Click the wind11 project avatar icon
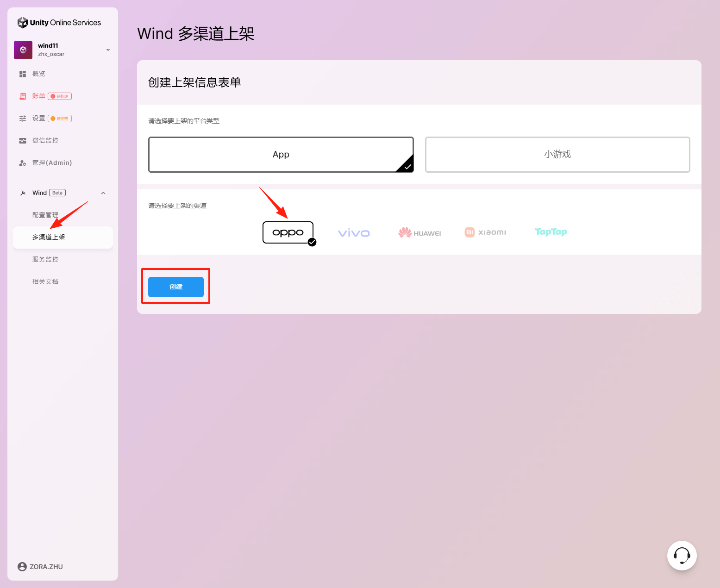This screenshot has width=720, height=588. tap(23, 50)
